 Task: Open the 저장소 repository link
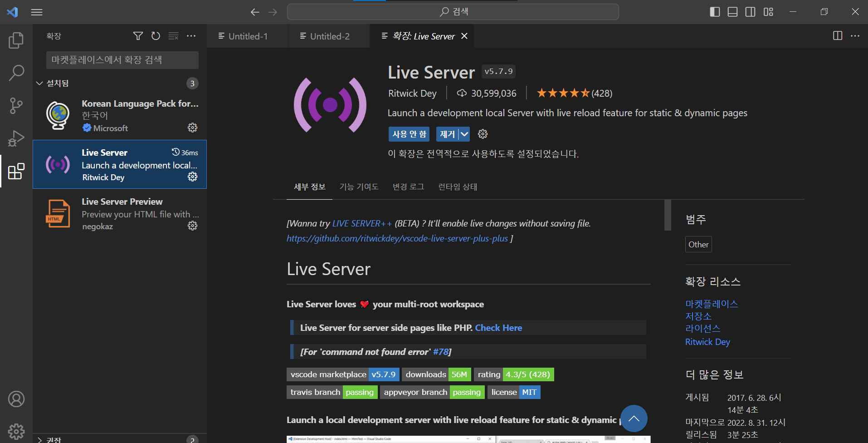pyautogui.click(x=698, y=316)
